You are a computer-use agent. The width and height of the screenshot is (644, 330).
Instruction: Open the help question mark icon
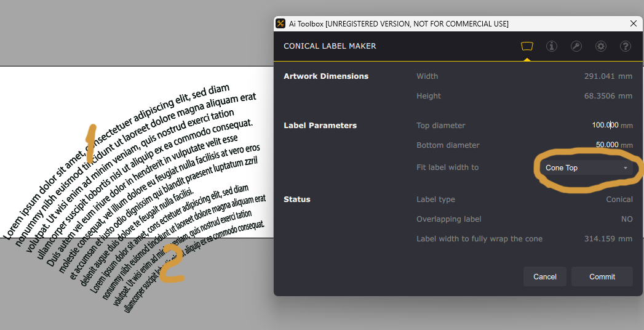625,46
